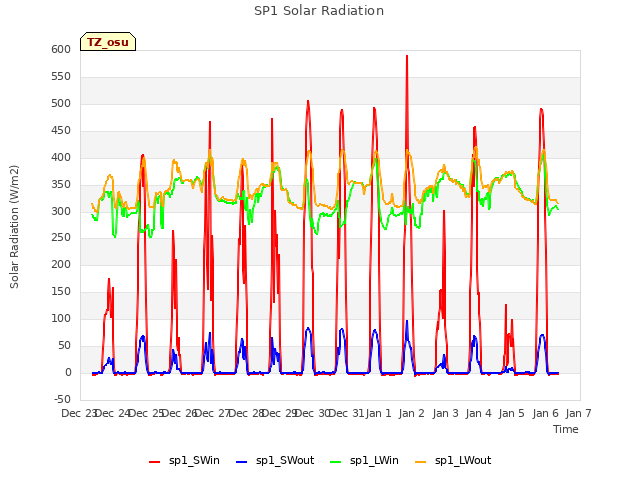Click the Dec 28 x-axis date label
640x480 pixels.
coord(246,413)
